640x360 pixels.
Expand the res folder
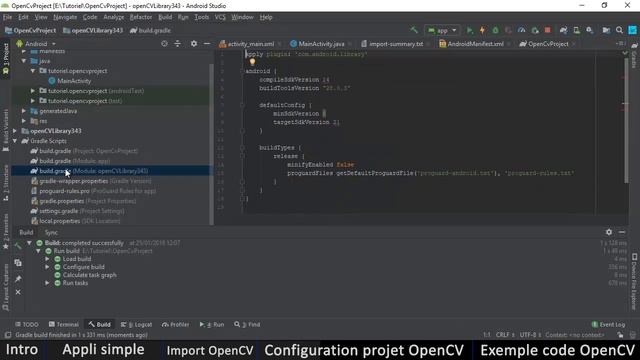(x=24, y=121)
